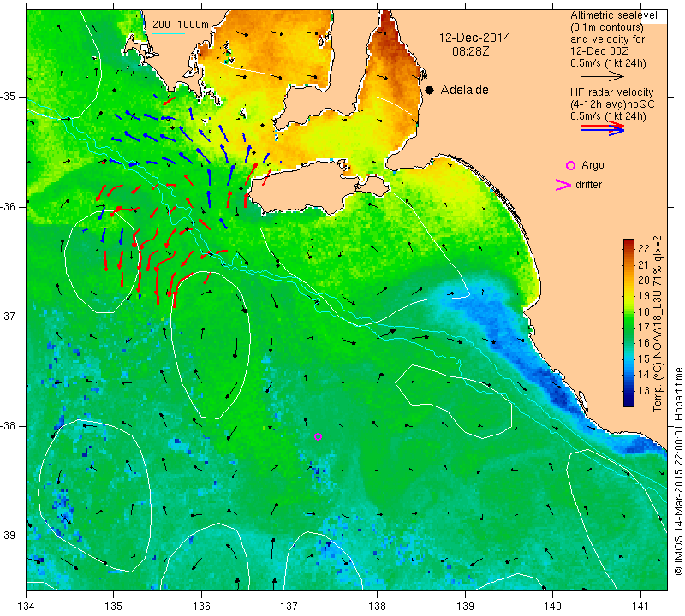685x616 pixels.
Task: Click the Adelaide city marker dot
Action: (430, 90)
